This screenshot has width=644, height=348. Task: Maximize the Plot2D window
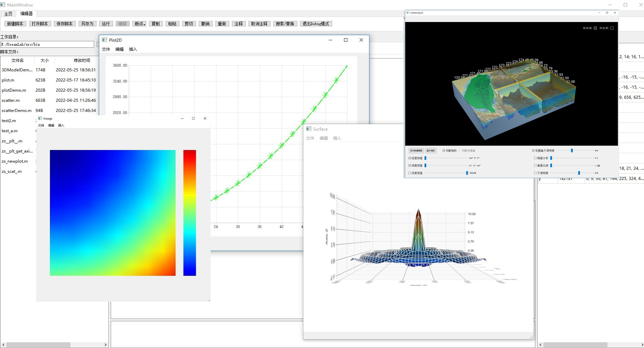tap(346, 40)
